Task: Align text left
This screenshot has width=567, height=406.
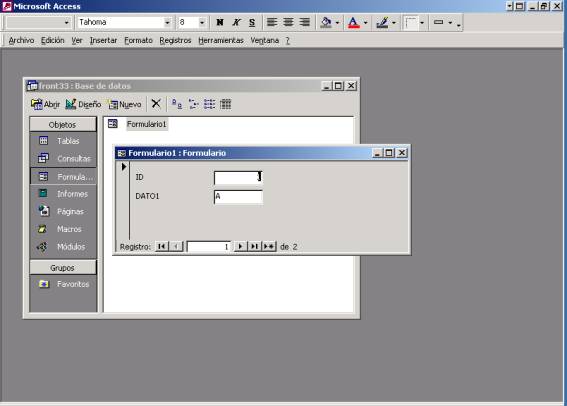Action: (x=272, y=22)
